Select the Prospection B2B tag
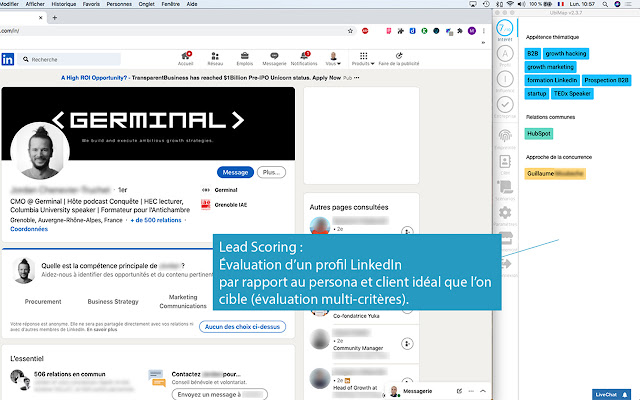This screenshot has width=640, height=400. pos(607,80)
